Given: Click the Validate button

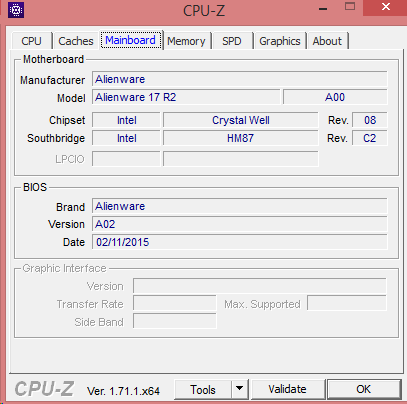Looking at the screenshot, I should pos(287,389).
